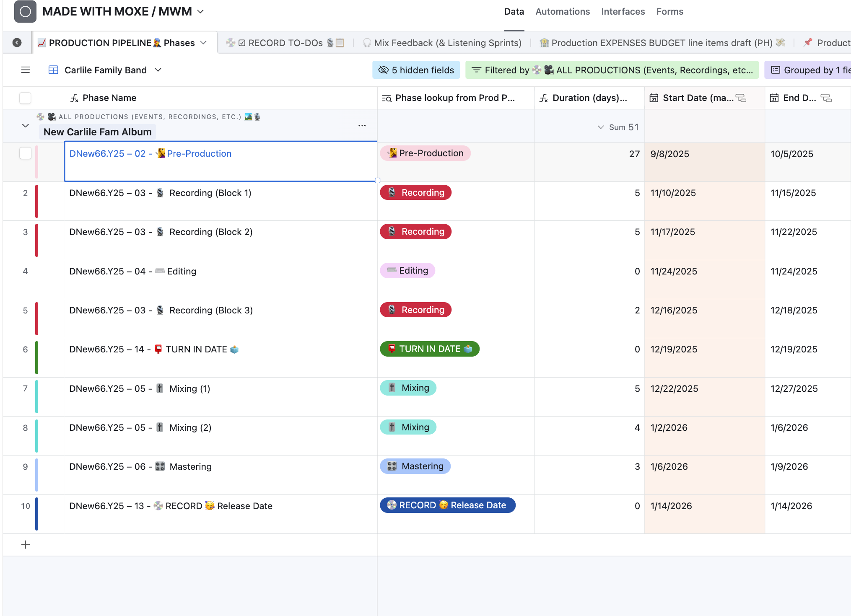Click the Phase Name formula field icon
The image size is (851, 616).
[74, 98]
